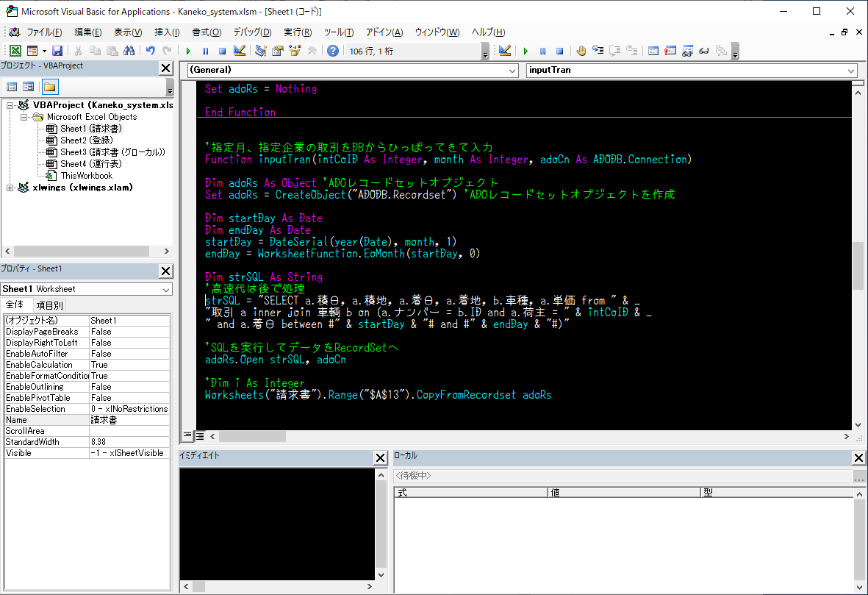This screenshot has width=868, height=595.
Task: Click the Step Out icon
Action: [631, 51]
